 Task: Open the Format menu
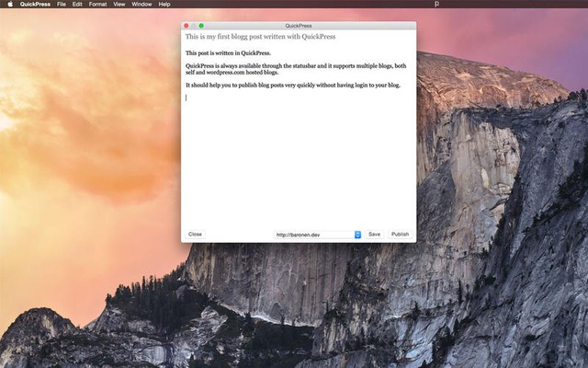[97, 5]
